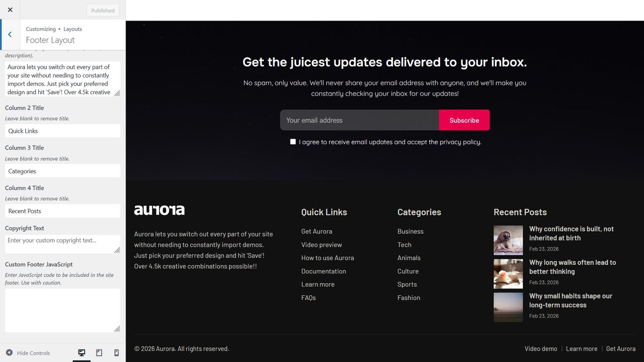This screenshot has height=362, width=644.
Task: Click the Published button
Action: pos(103,10)
